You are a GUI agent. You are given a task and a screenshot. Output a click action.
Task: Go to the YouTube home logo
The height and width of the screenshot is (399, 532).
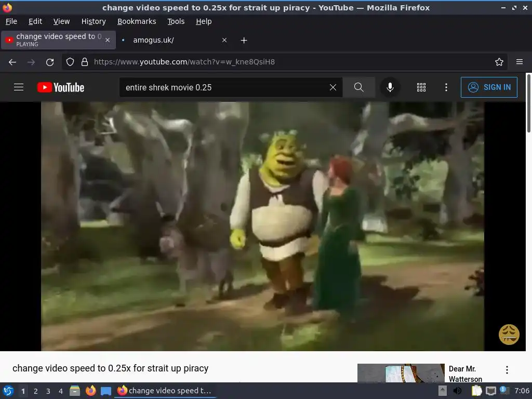click(x=61, y=87)
